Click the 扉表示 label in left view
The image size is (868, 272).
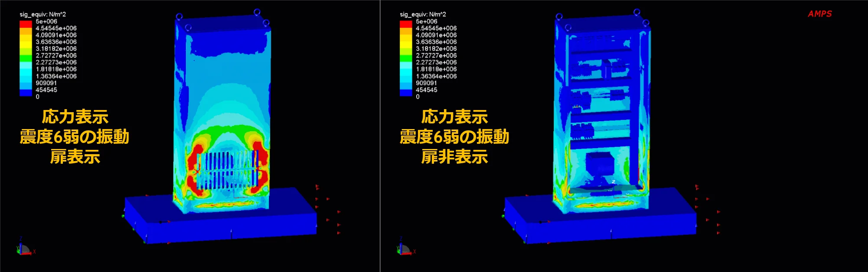click(x=75, y=156)
